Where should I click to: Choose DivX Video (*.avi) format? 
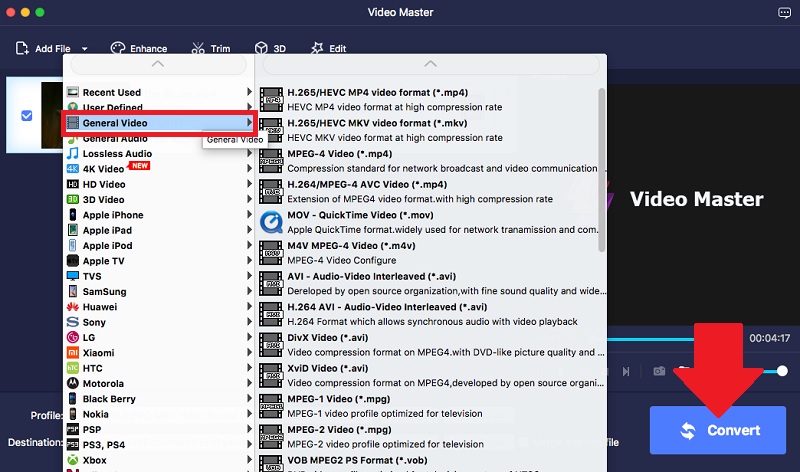432,344
